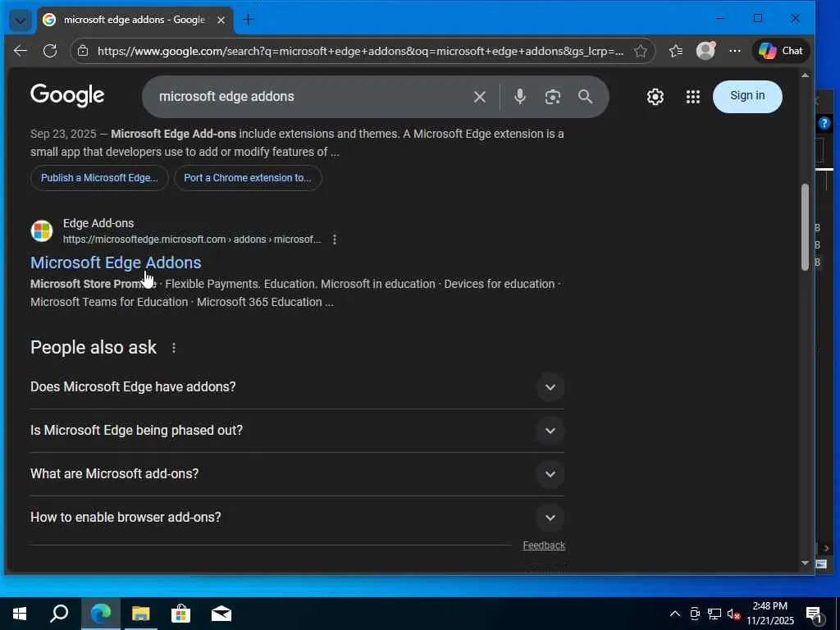The height and width of the screenshot is (630, 840).
Task: Open Windows taskbar search
Action: click(59, 614)
